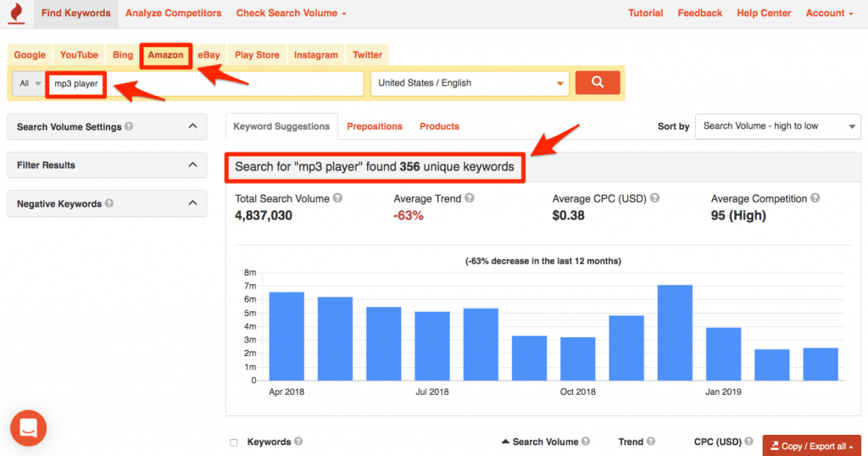Screen dimensions: 868x456
Task: Switch to the YouTube tab
Action: 79,55
